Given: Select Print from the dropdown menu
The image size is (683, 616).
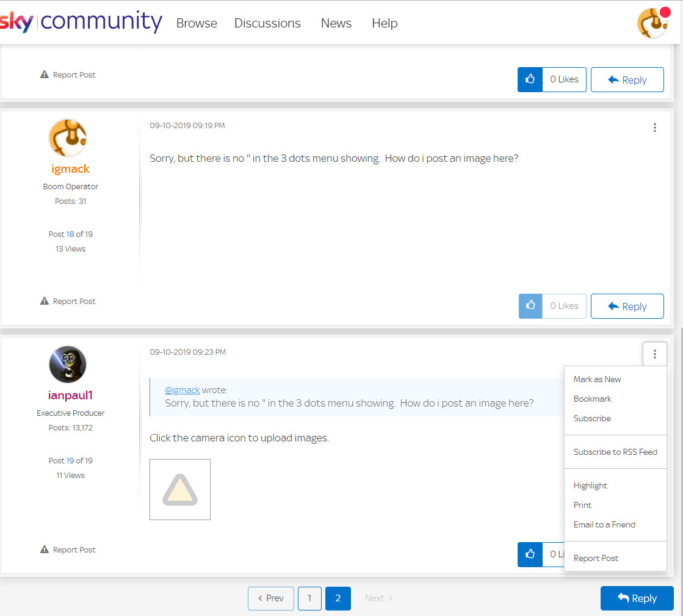Looking at the screenshot, I should [x=615, y=505].
